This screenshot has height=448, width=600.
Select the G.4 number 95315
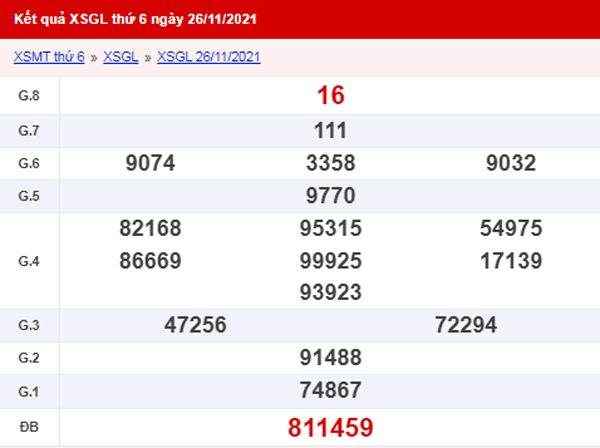point(331,228)
